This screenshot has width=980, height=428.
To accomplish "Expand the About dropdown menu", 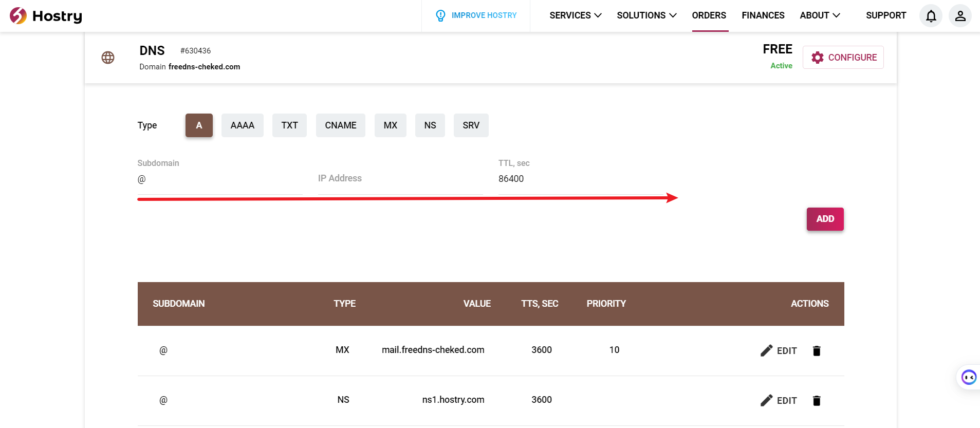I will [x=820, y=15].
